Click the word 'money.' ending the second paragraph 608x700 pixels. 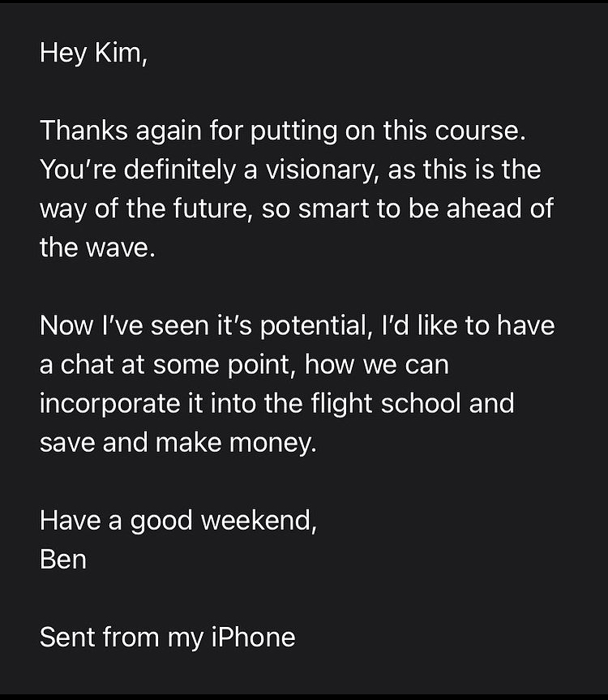[x=273, y=442]
